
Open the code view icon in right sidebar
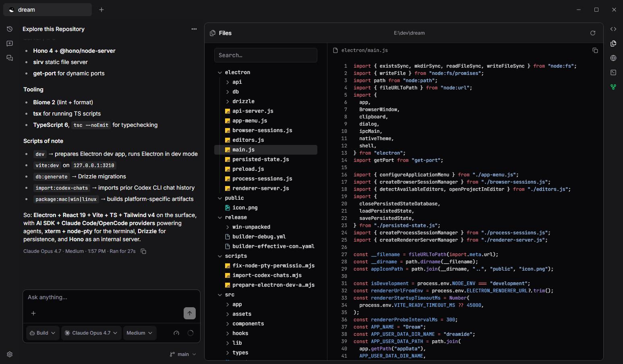click(613, 29)
